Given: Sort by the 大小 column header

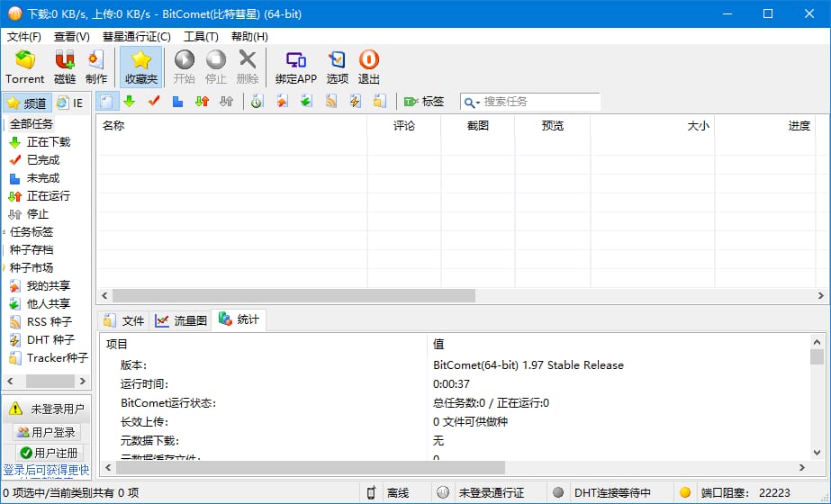Looking at the screenshot, I should [x=653, y=126].
